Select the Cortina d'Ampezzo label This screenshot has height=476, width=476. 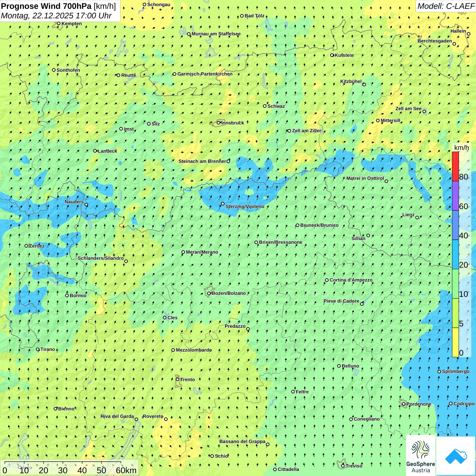pos(351,280)
